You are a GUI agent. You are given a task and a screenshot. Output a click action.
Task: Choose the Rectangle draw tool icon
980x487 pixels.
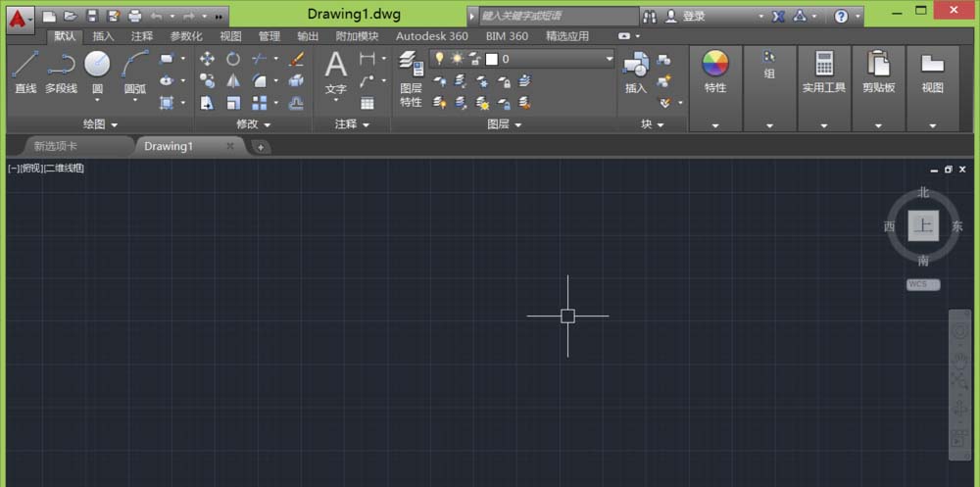167,59
